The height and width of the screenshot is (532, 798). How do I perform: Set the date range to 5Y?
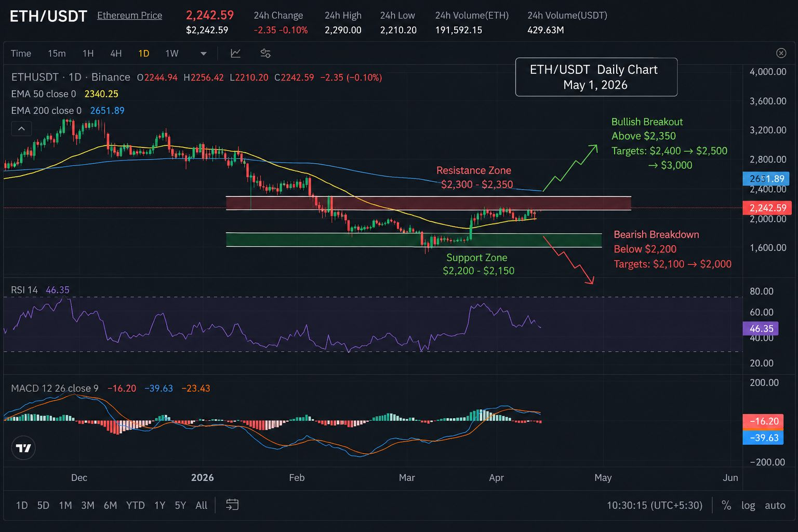[180, 505]
